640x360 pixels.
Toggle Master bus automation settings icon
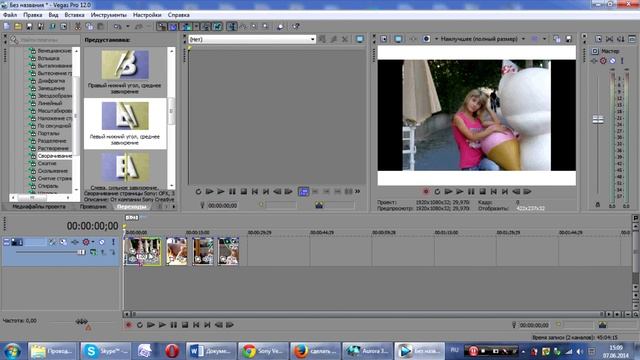click(x=603, y=61)
